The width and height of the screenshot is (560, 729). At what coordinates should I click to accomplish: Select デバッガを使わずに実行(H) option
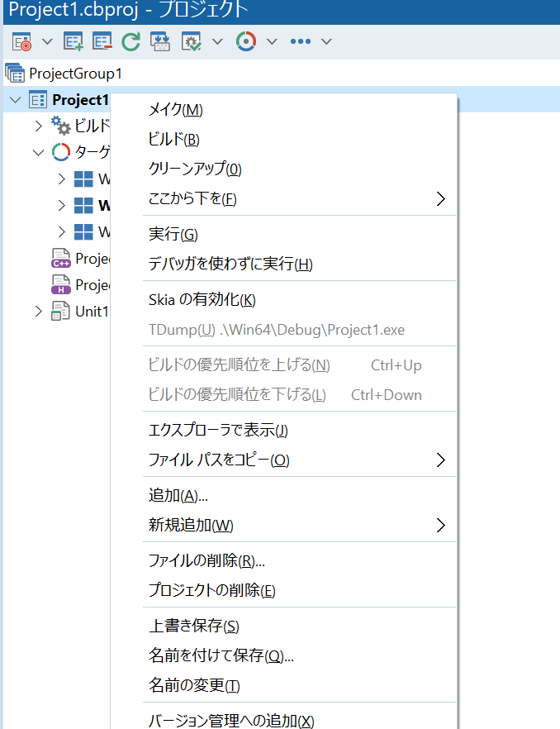click(x=230, y=264)
